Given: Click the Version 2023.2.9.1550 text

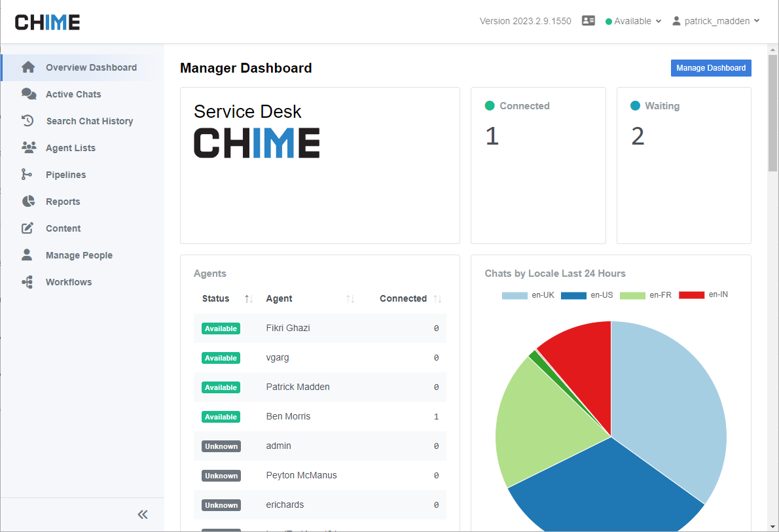Looking at the screenshot, I should point(525,21).
